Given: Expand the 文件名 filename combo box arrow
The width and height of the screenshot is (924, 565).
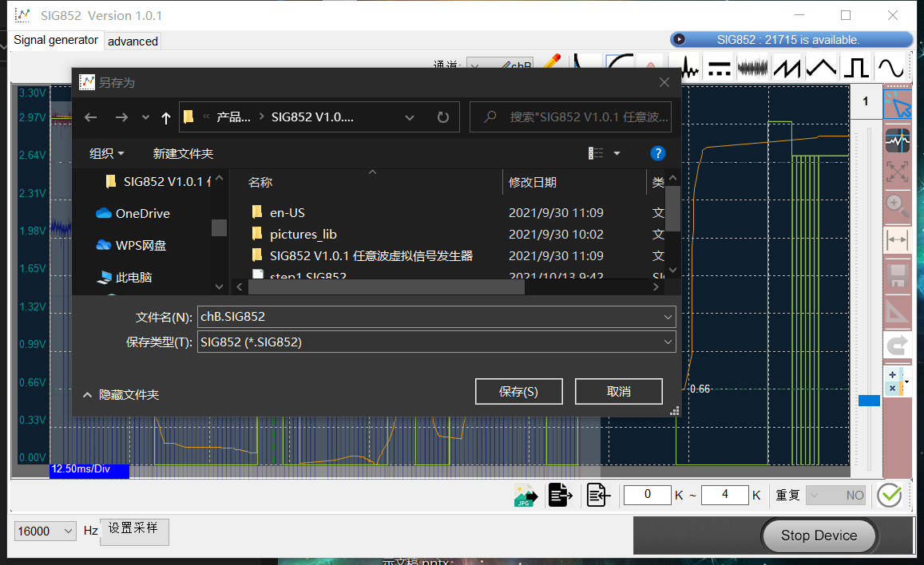Looking at the screenshot, I should [668, 318].
